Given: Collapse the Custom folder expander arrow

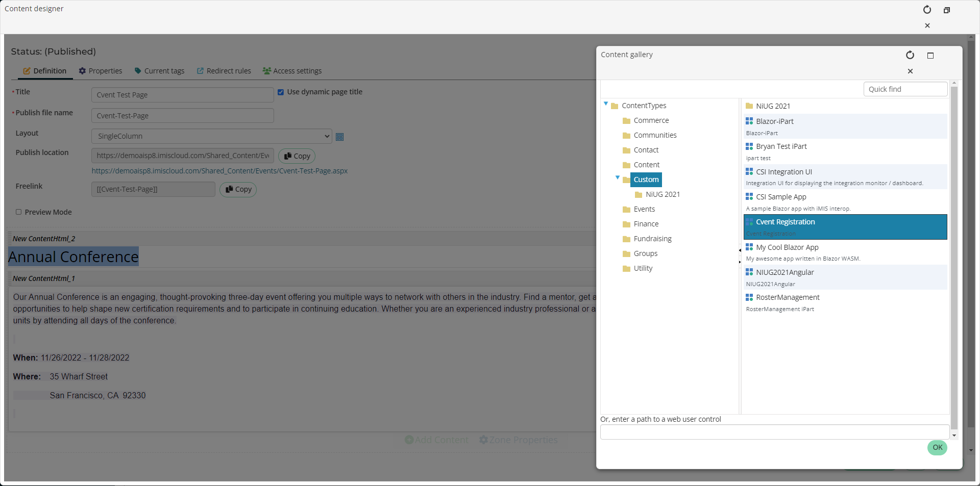Looking at the screenshot, I should tap(618, 178).
